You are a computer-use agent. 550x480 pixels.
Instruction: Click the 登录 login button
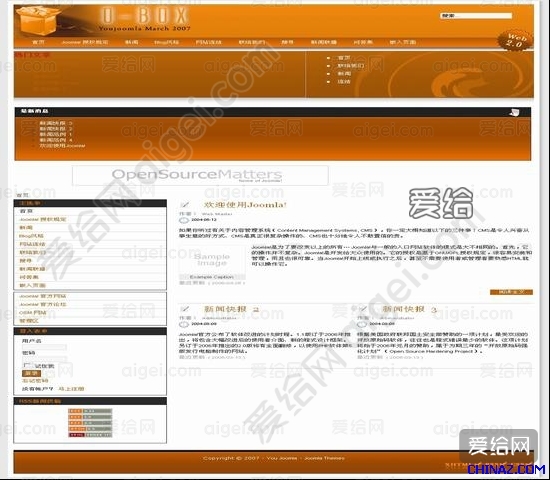coord(32,373)
